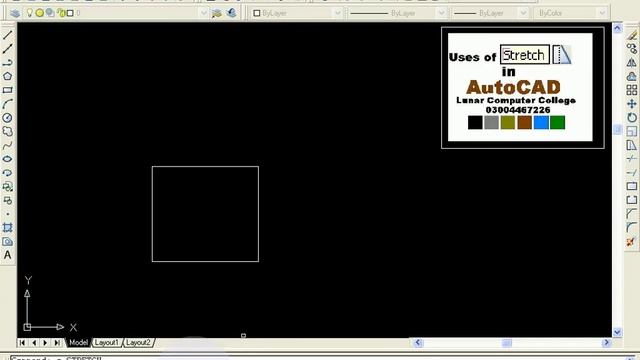The image size is (640, 360).
Task: Select the Region tool
Action: point(7,242)
